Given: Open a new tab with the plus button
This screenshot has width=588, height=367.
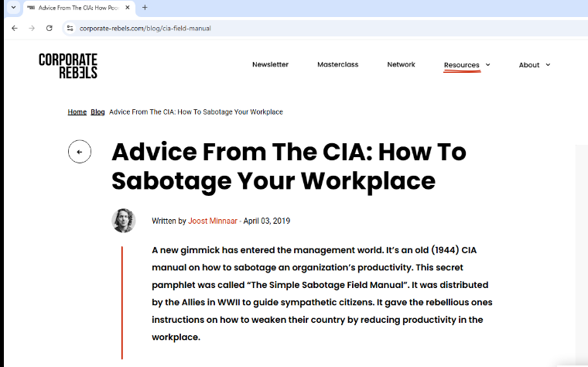Looking at the screenshot, I should pos(145,8).
